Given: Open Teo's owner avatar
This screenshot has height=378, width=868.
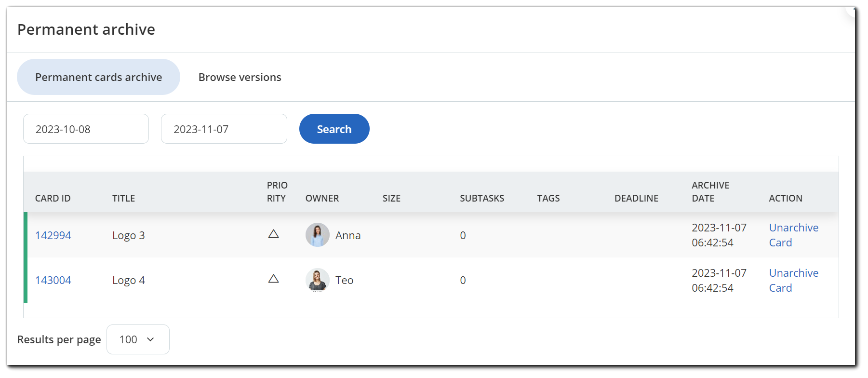Looking at the screenshot, I should 318,280.
